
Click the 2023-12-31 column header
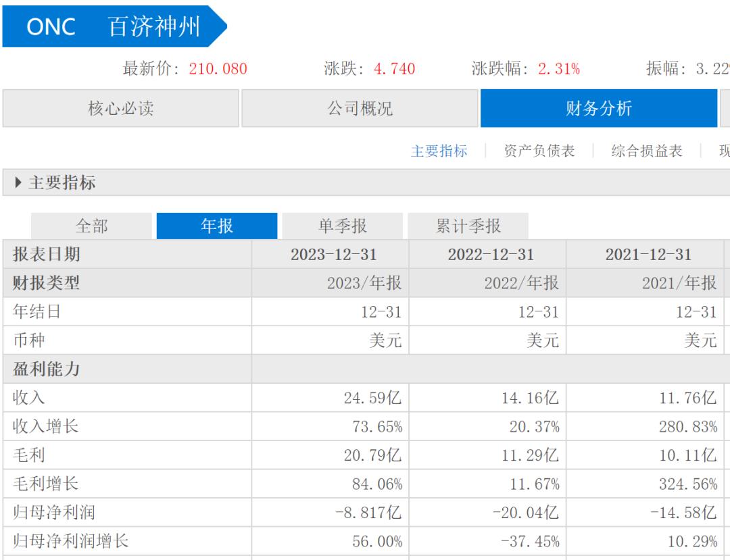333,255
